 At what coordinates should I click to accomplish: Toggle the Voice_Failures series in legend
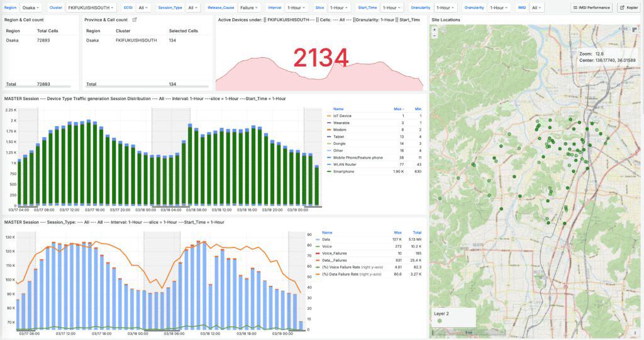[x=334, y=253]
